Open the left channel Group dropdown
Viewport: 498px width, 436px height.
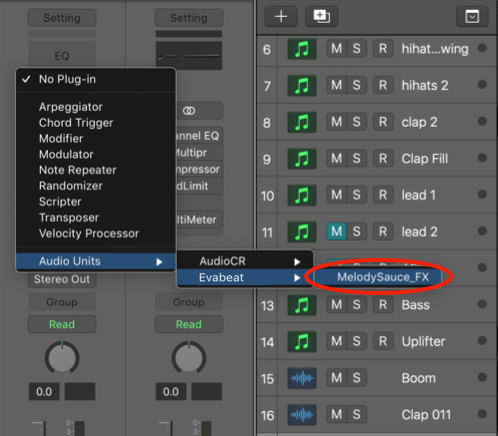62,302
